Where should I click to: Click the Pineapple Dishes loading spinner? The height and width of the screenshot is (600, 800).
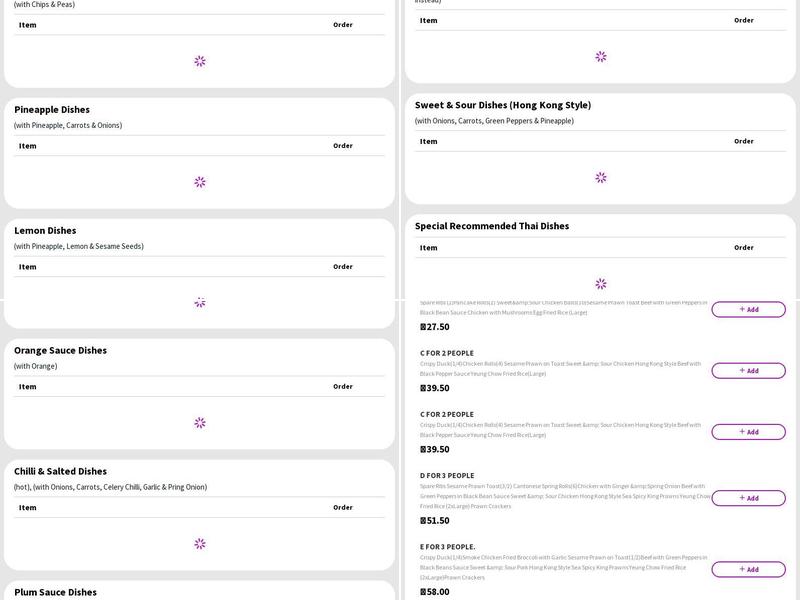point(200,182)
